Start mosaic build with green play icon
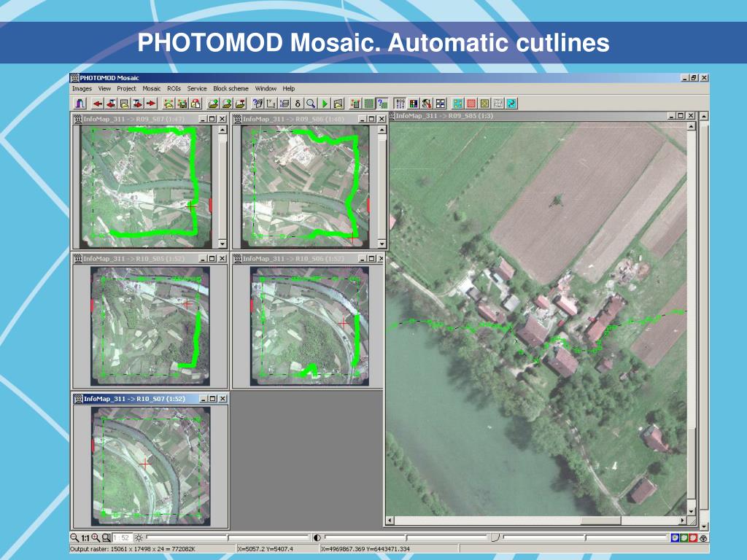 (325, 104)
